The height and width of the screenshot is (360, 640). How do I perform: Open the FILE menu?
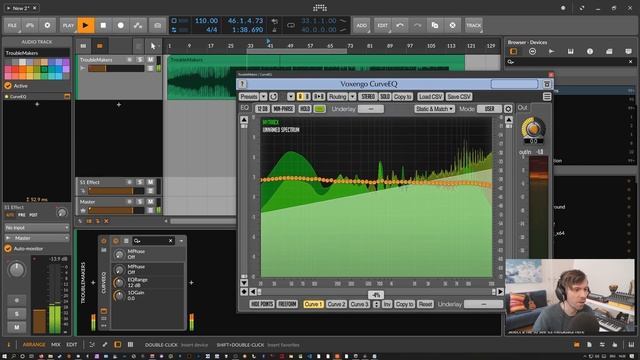click(x=12, y=25)
